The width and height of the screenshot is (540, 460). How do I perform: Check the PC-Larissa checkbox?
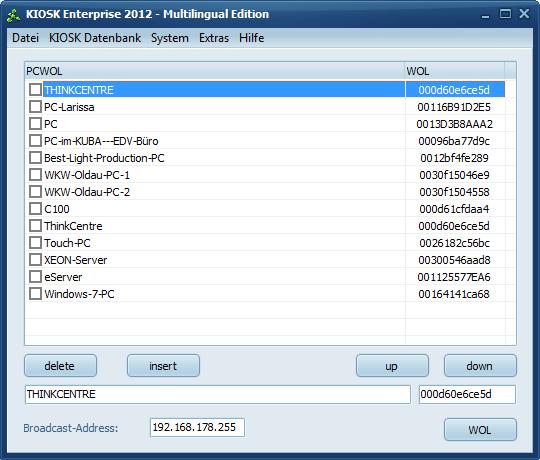click(35, 107)
